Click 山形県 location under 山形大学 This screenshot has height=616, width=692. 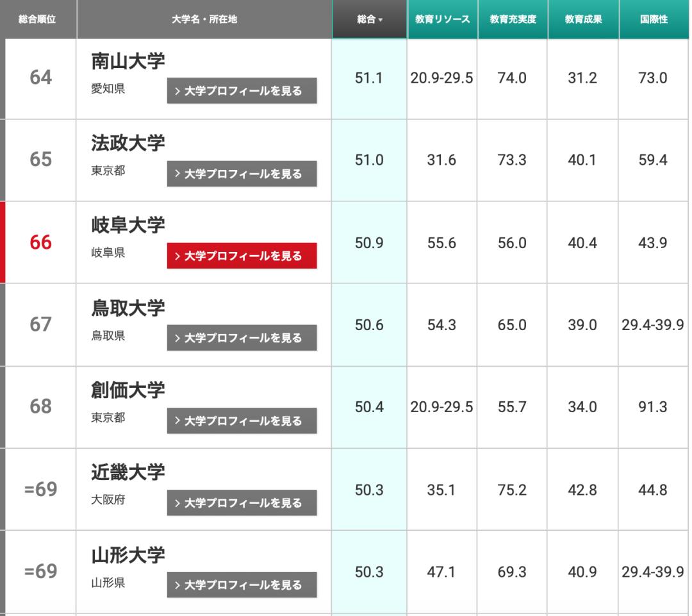pyautogui.click(x=108, y=583)
